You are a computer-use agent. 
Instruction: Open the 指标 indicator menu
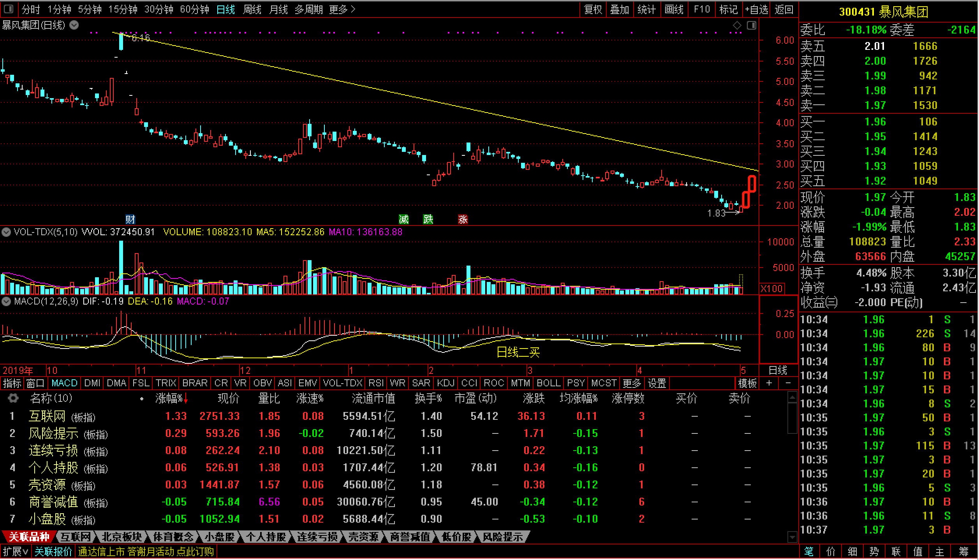pos(12,383)
